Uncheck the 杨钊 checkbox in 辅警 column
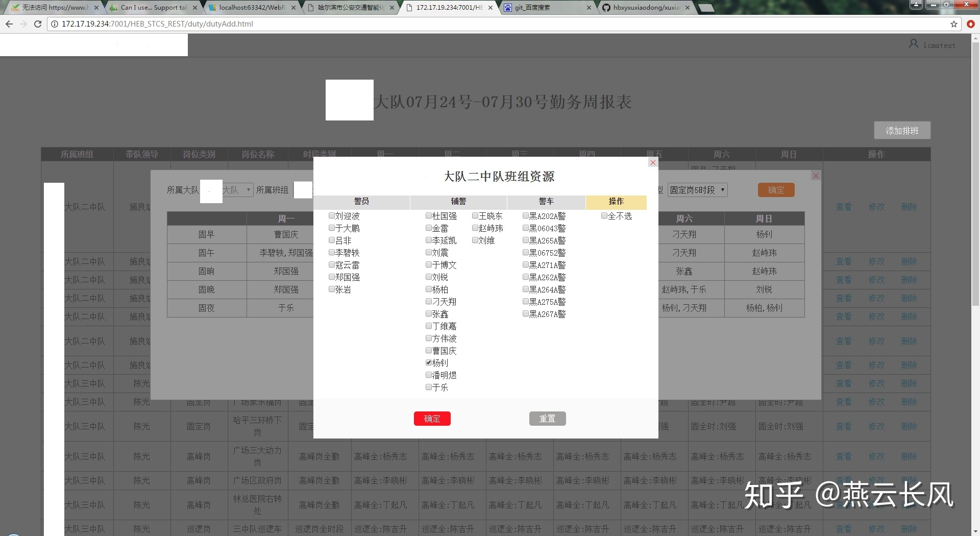Image resolution: width=980 pixels, height=536 pixels. [x=429, y=362]
